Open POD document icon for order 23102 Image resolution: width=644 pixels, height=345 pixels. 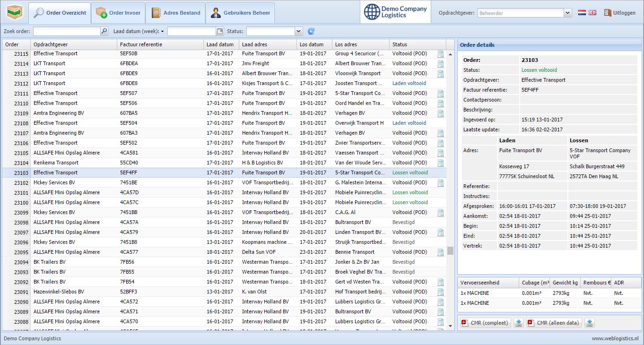tap(441, 183)
